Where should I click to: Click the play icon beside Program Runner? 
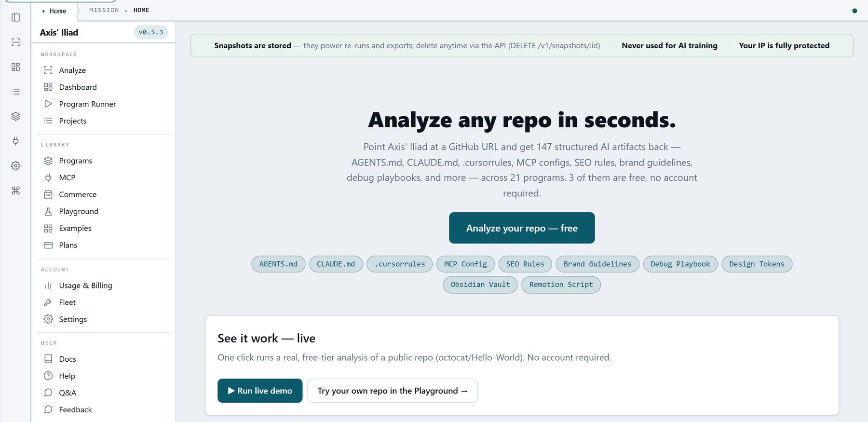pos(48,104)
